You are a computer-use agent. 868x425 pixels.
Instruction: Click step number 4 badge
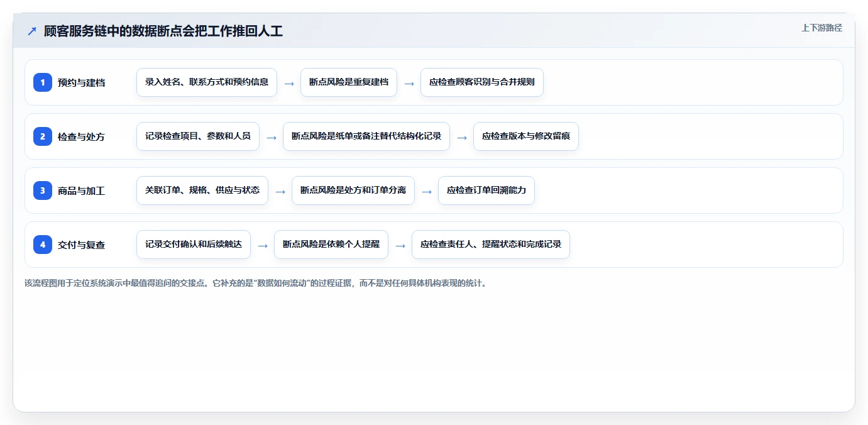(x=43, y=244)
